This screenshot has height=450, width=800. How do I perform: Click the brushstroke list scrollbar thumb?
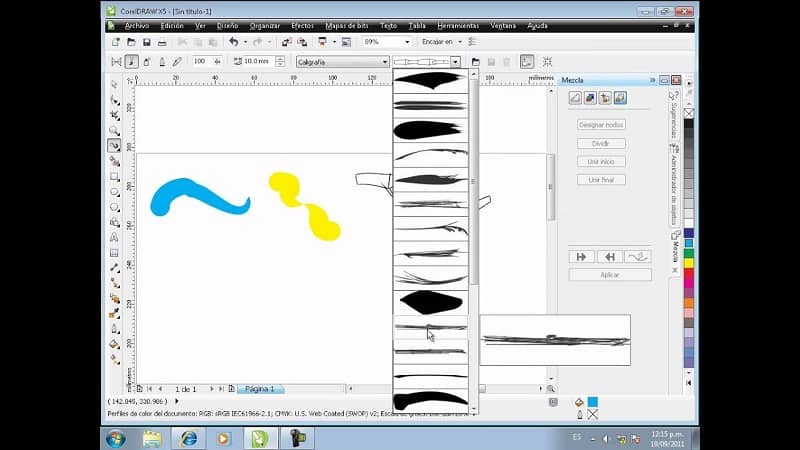474,184
